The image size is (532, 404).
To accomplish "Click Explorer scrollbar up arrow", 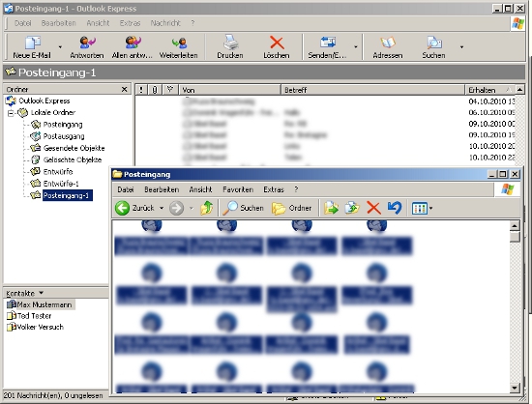I will tap(515, 226).
